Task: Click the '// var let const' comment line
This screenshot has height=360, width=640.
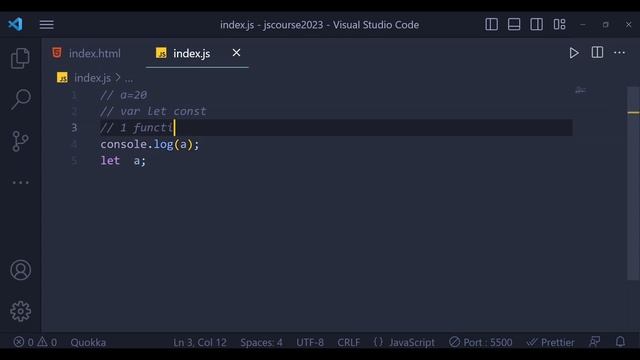Action: (x=153, y=111)
